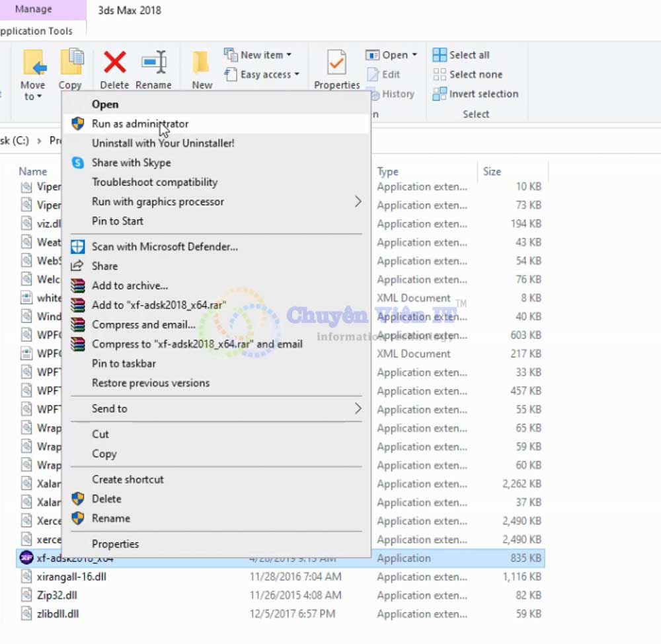This screenshot has height=644, width=661.
Task: Click the Select all icon
Action: pos(440,55)
